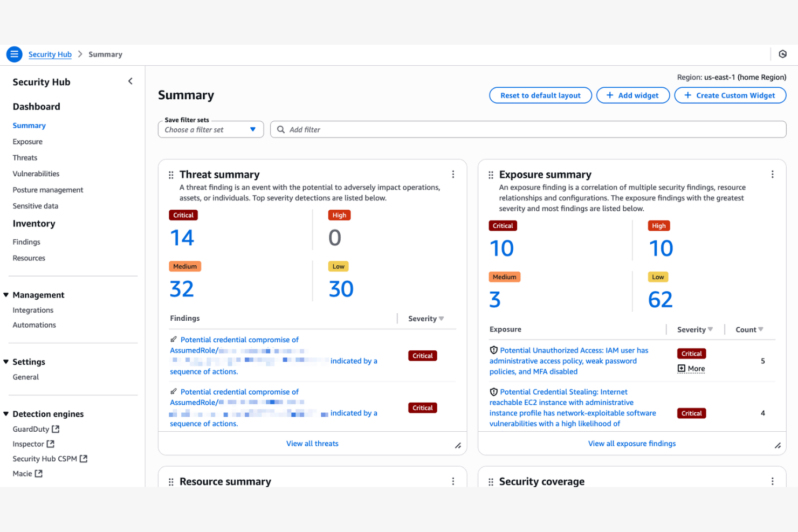Open the navigation hamburger menu
Viewport: 798px width, 532px height.
(14, 54)
